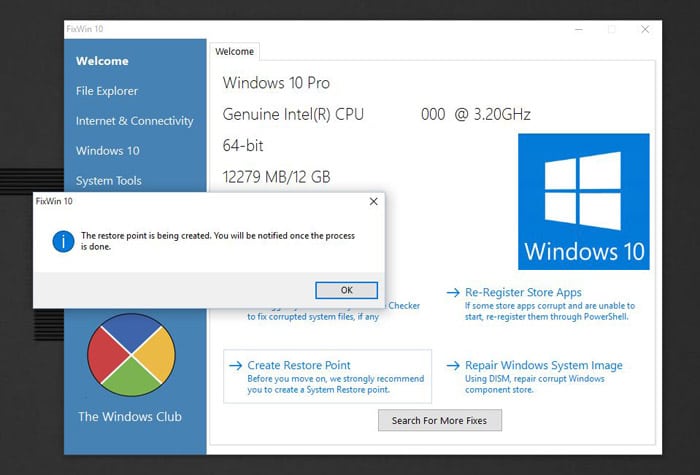Image resolution: width=700 pixels, height=475 pixels.
Task: Click the Windows Club colored circle logo
Action: (x=131, y=355)
